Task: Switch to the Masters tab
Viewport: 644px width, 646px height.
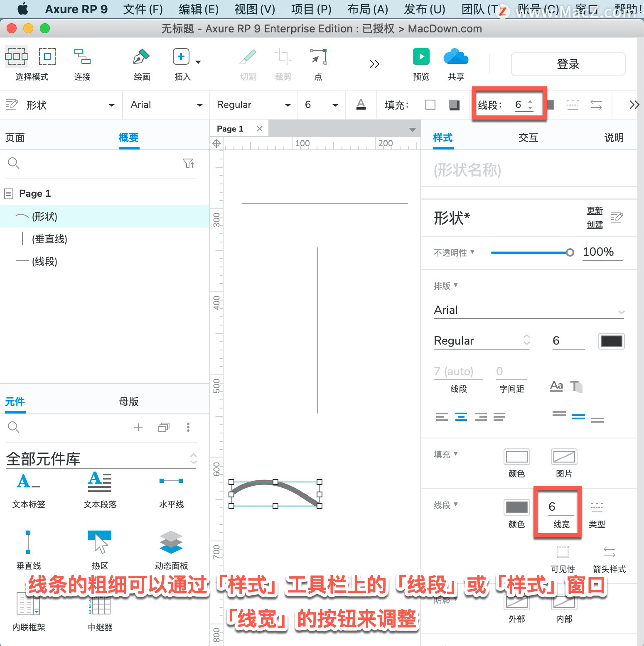Action: click(129, 401)
